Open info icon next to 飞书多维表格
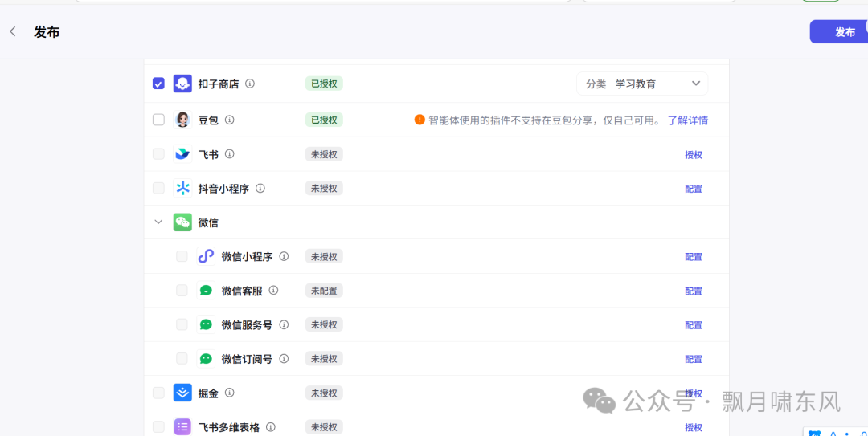The image size is (868, 436). [271, 427]
